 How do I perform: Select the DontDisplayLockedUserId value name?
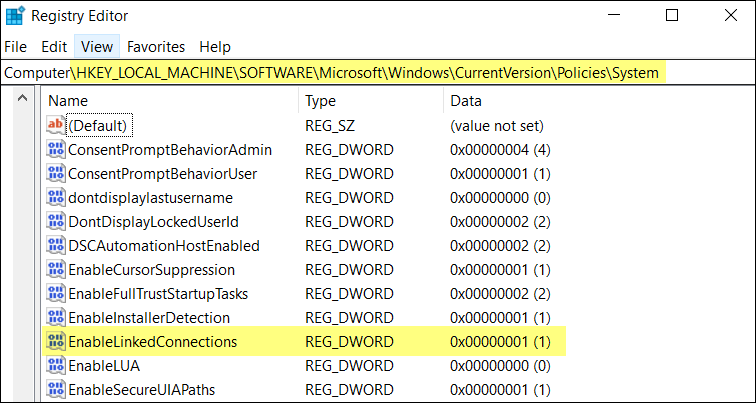[x=154, y=222]
